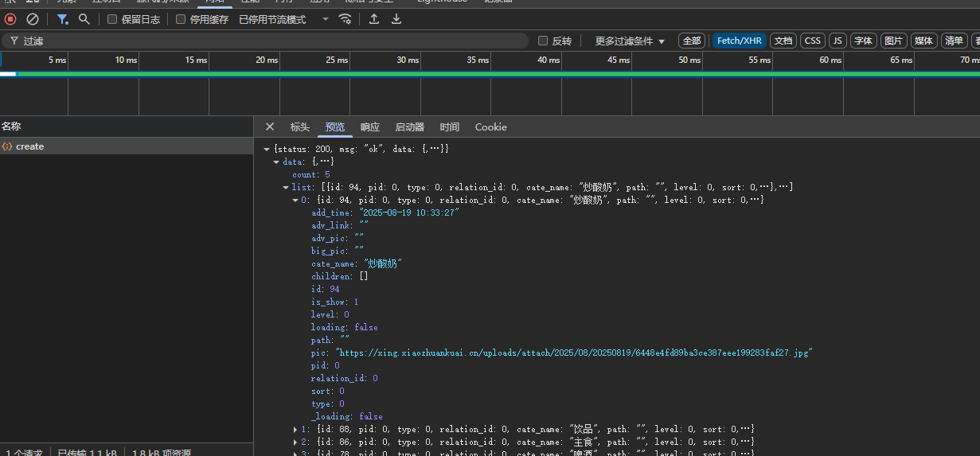
Task: Select the CSS filter
Action: 812,41
